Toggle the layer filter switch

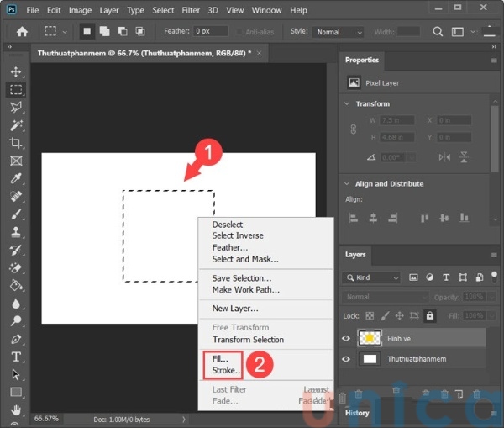[x=494, y=277]
